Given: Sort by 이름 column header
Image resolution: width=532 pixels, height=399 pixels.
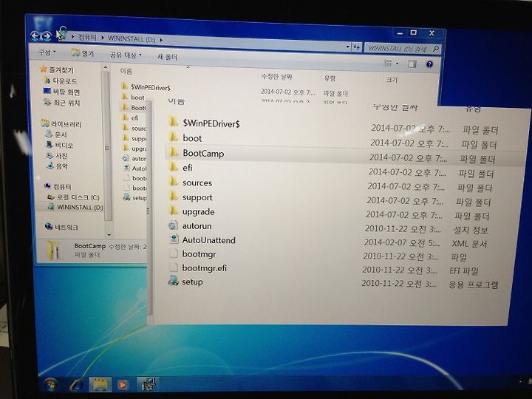Looking at the screenshot, I should (x=126, y=71).
